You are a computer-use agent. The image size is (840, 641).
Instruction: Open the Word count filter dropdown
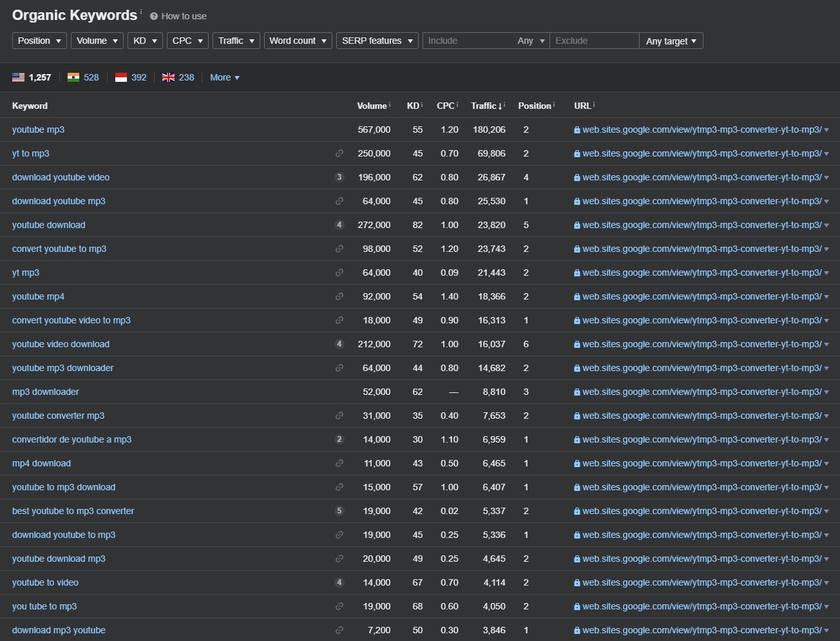pyautogui.click(x=298, y=41)
